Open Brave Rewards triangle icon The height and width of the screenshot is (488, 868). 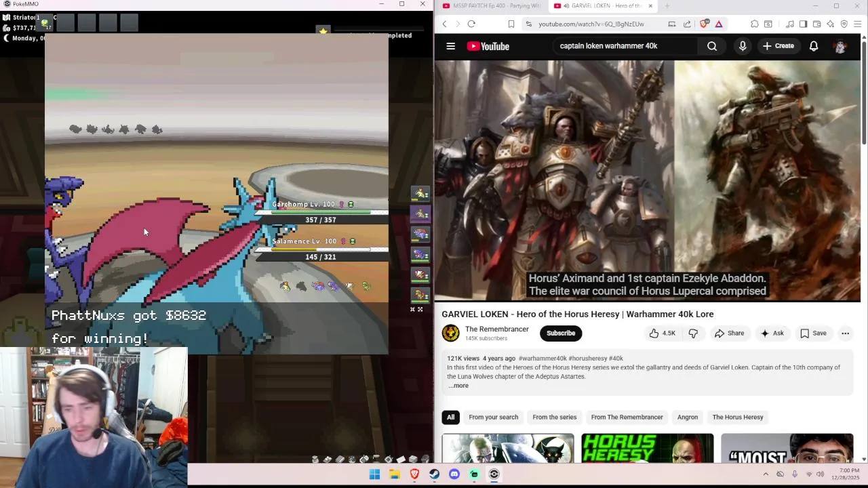point(719,24)
